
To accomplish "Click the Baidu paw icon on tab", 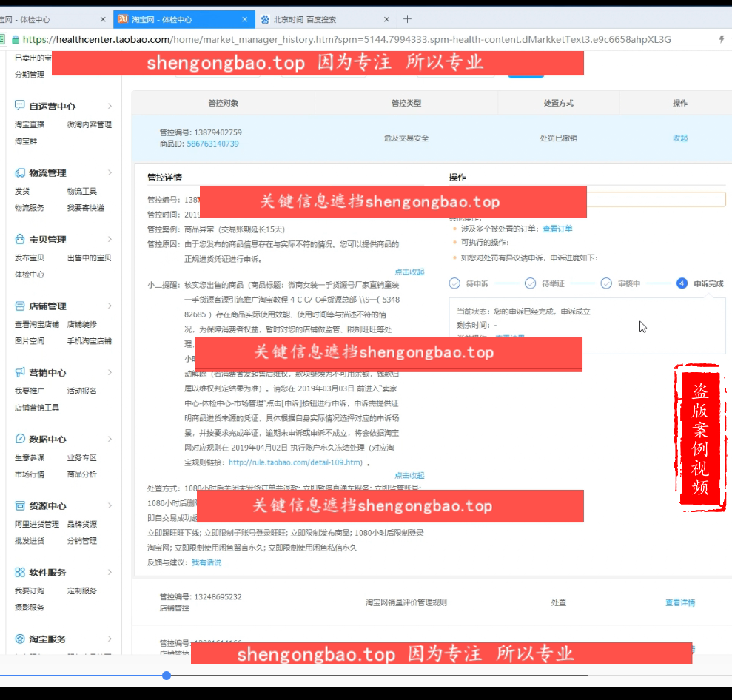I will click(x=265, y=19).
